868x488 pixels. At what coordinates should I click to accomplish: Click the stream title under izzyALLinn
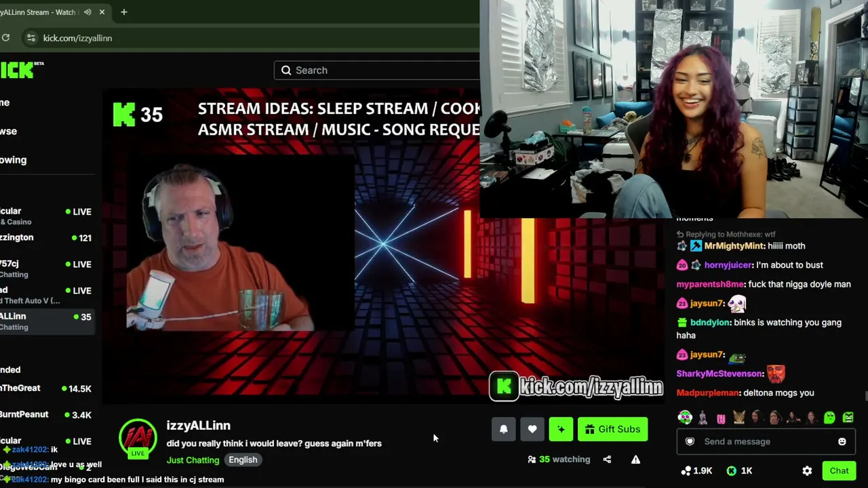(x=274, y=443)
